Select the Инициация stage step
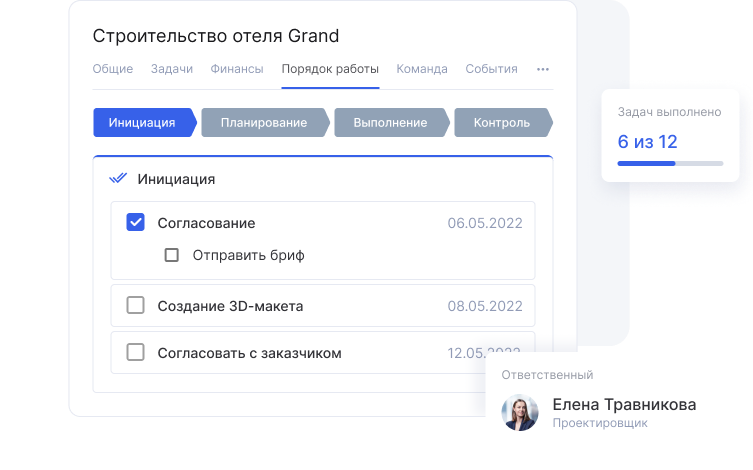 [142, 123]
